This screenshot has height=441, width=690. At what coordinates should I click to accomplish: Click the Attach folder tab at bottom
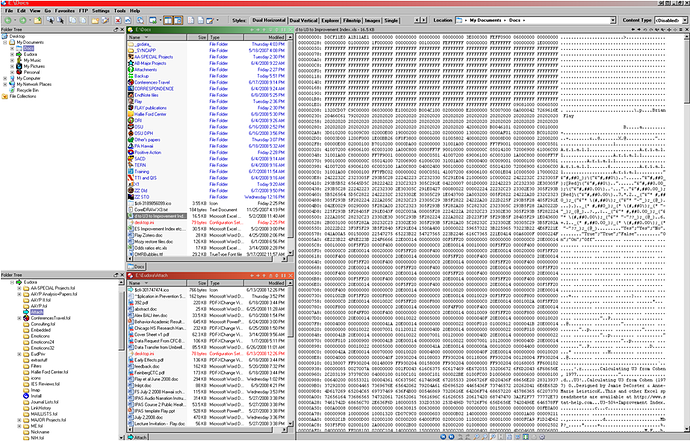click(x=138, y=438)
